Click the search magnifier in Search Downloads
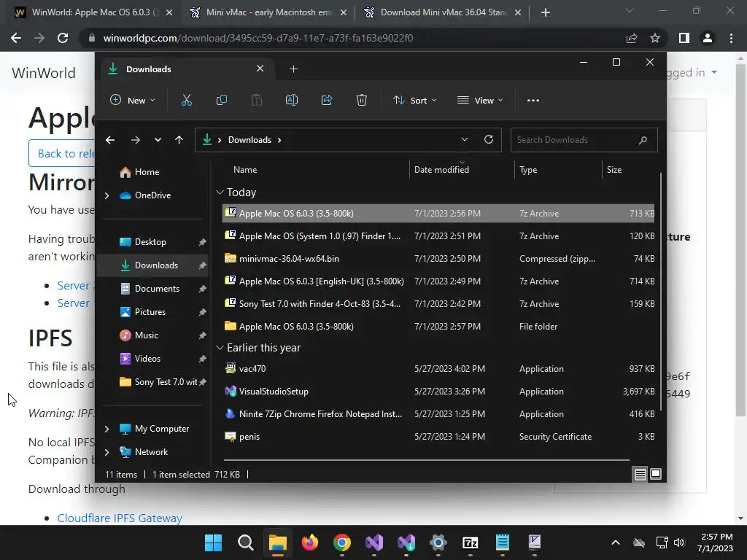 click(643, 140)
